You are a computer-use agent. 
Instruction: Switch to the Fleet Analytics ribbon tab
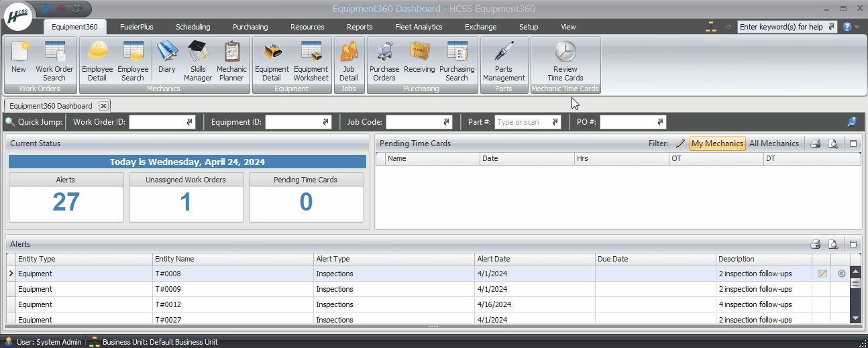tap(418, 27)
